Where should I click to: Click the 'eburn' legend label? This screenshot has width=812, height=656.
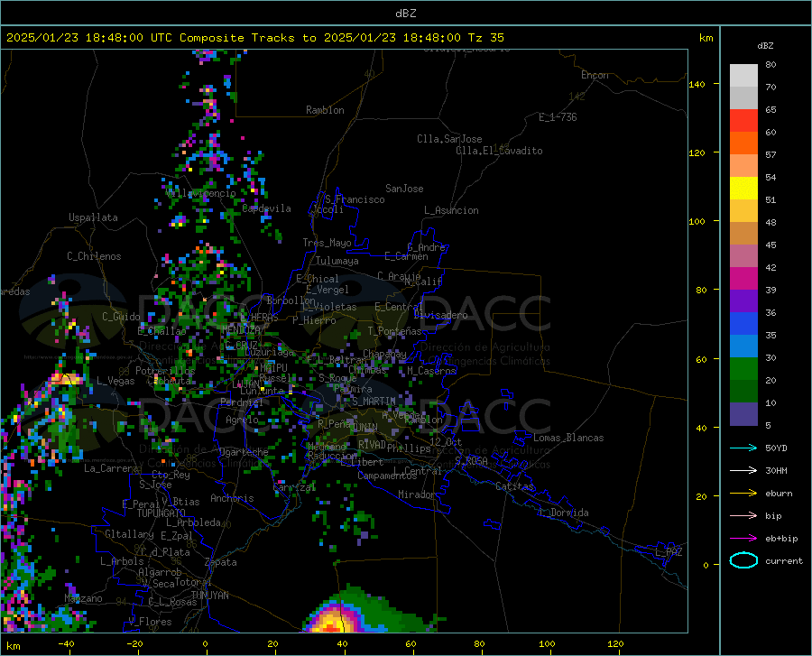779,494
